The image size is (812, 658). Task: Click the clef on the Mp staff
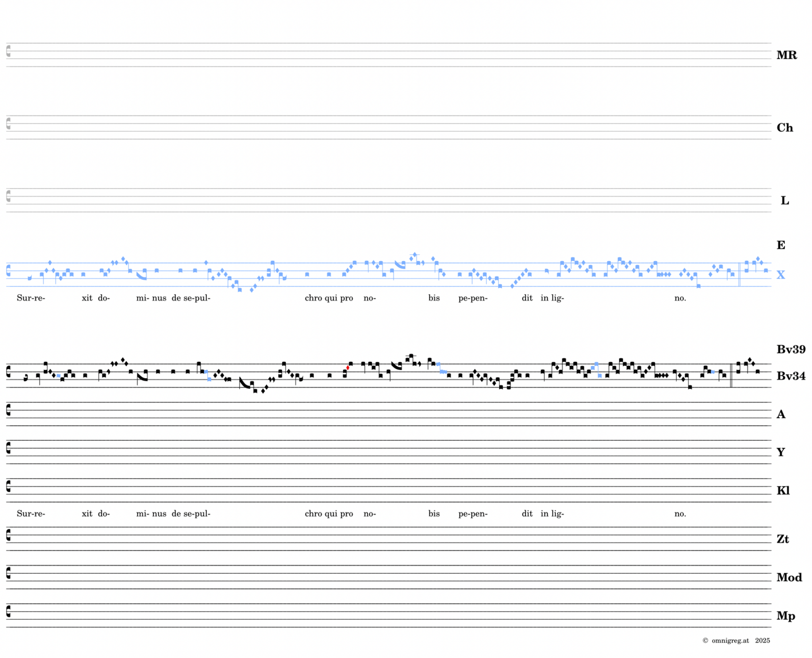coord(8,611)
